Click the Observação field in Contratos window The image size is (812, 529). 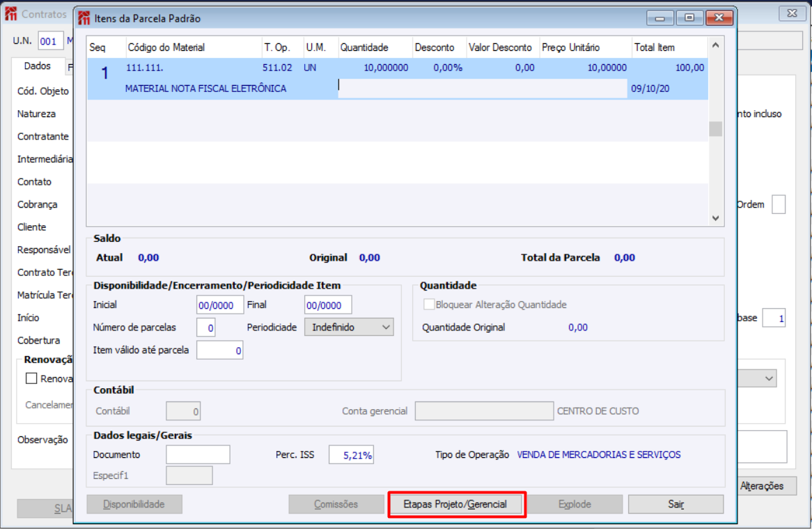pos(762,447)
